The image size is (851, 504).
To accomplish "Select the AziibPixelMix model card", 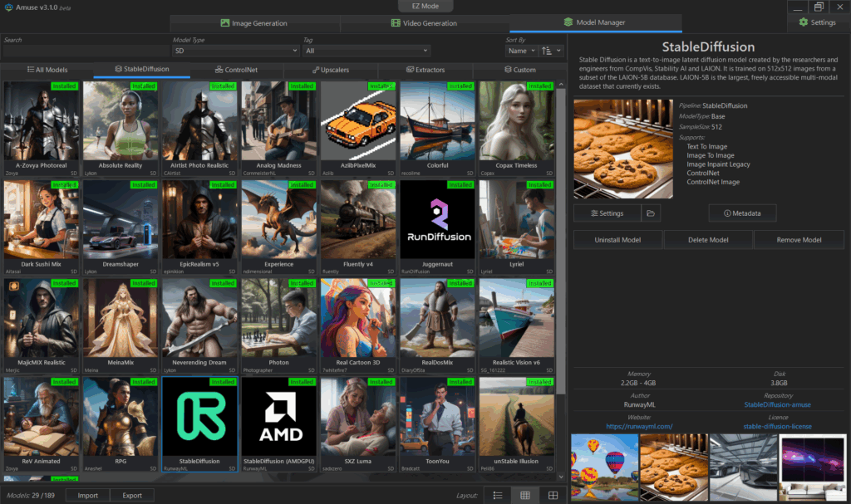I will pos(358,130).
